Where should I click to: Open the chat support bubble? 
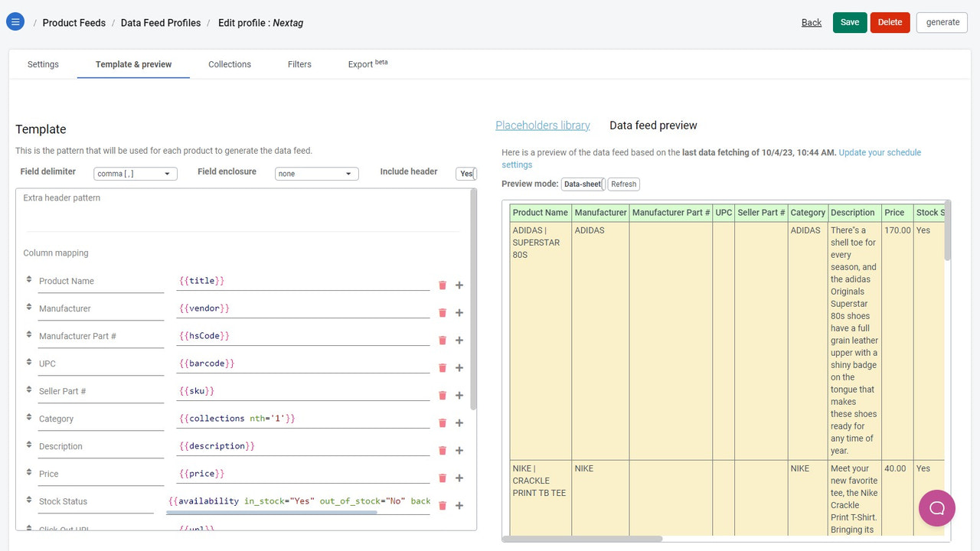click(x=937, y=508)
